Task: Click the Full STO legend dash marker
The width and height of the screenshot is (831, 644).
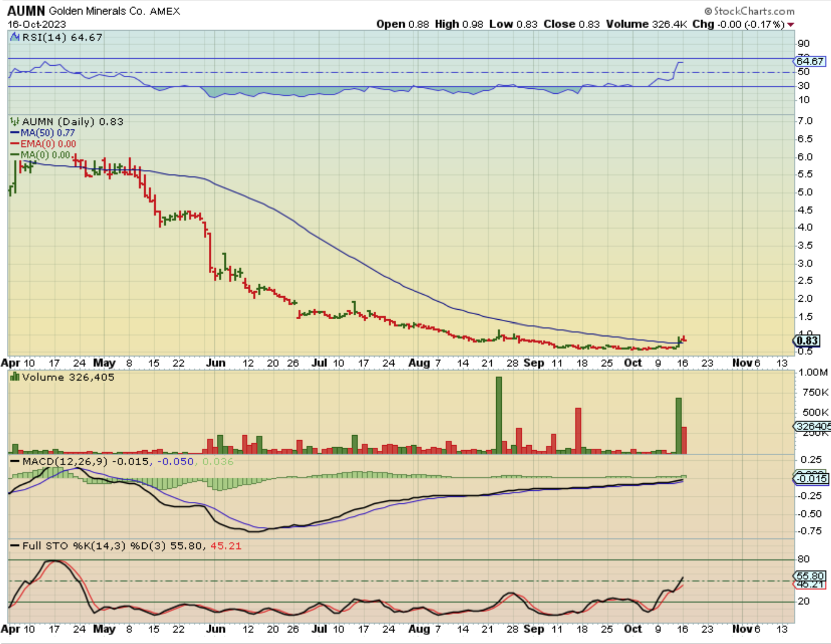Action: (15, 546)
